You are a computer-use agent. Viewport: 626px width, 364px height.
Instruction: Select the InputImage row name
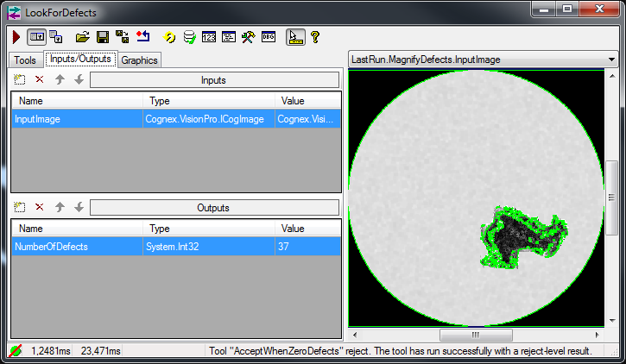click(77, 119)
